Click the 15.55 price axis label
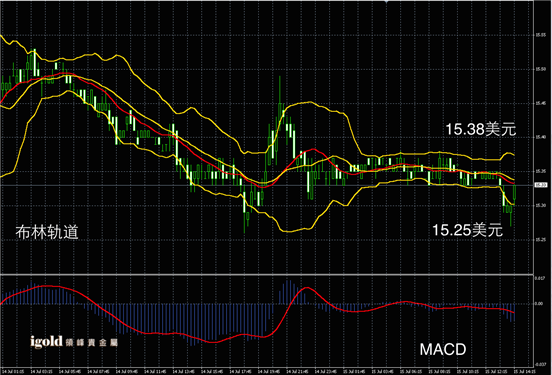 (541, 35)
